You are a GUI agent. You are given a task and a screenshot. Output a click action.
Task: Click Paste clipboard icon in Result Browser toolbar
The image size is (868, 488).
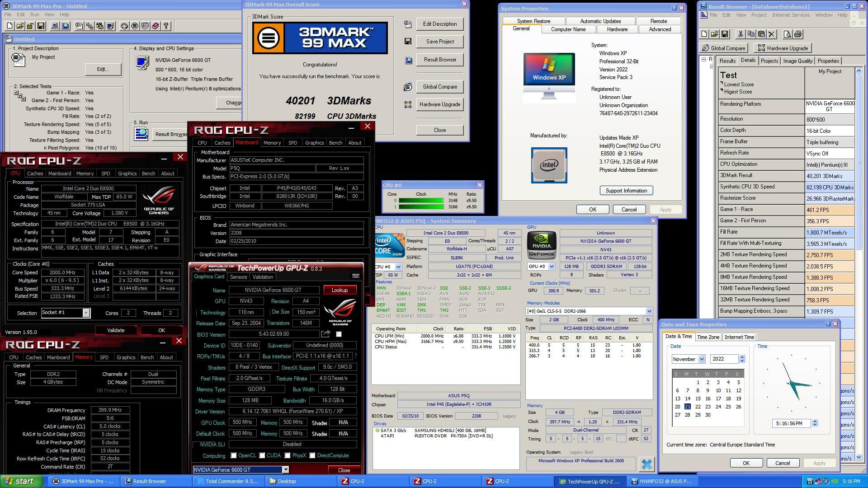761,34
